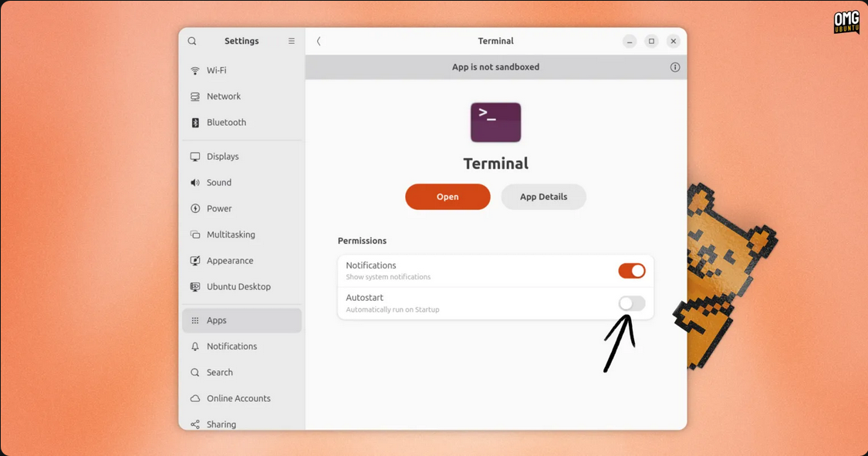Image resolution: width=868 pixels, height=456 pixels.
Task: Click the Ubuntu Desktop sidebar icon
Action: 195,287
